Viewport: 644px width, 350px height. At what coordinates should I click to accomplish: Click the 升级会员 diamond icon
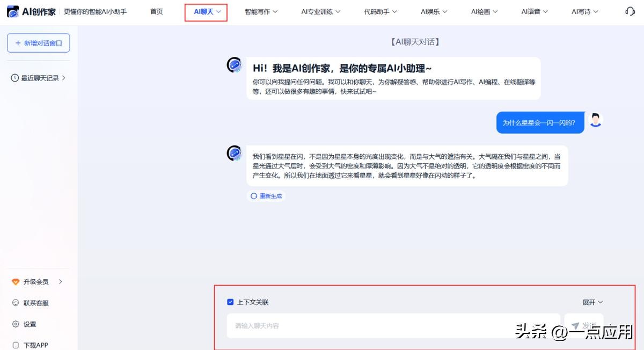[x=16, y=282]
